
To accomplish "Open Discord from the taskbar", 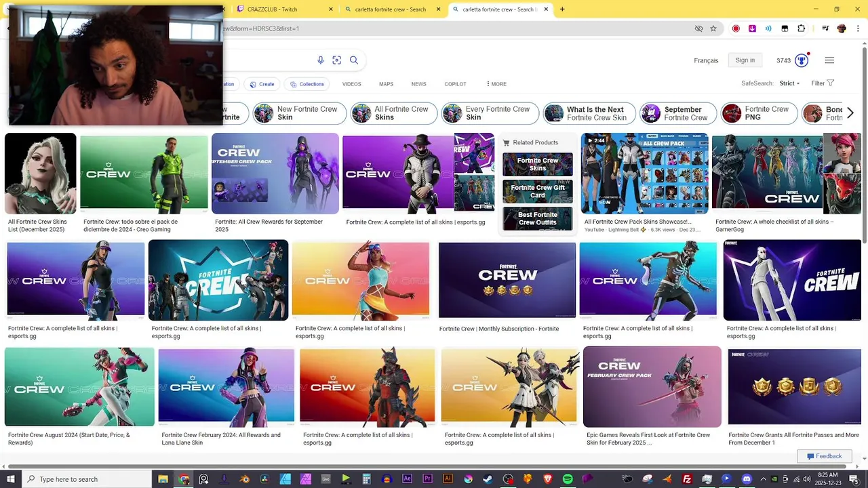I will tap(747, 479).
